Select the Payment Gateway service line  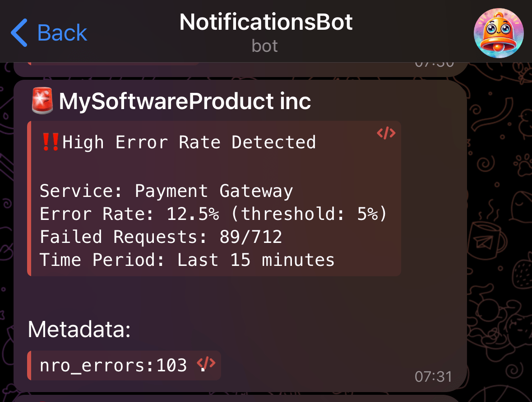167,191
